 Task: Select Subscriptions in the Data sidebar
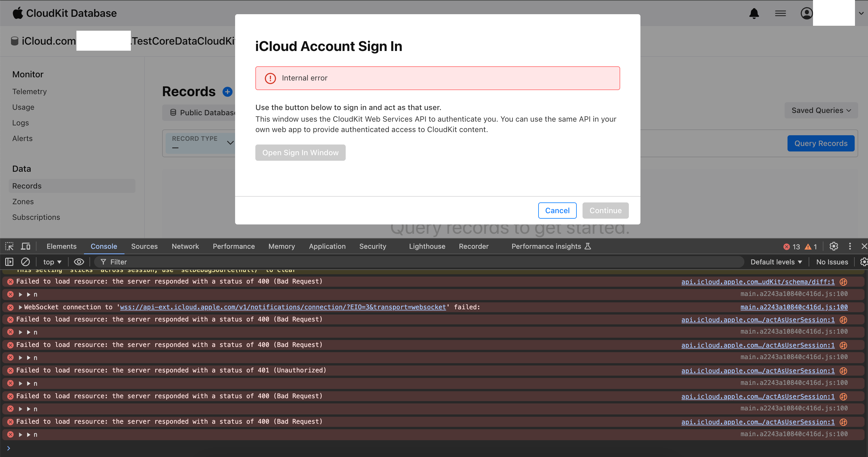click(x=36, y=217)
